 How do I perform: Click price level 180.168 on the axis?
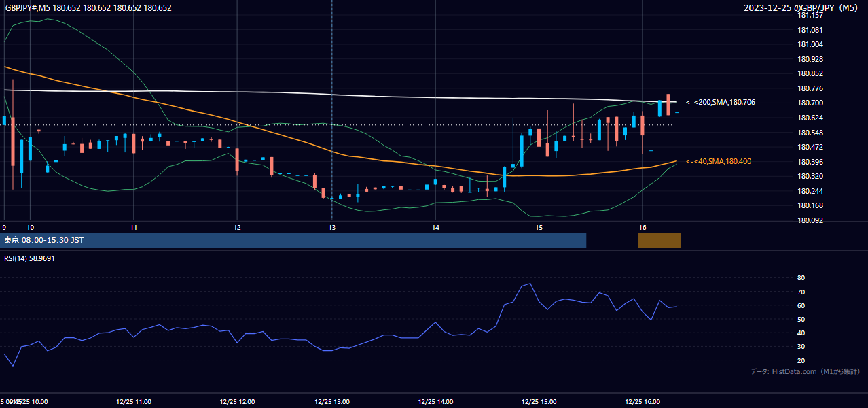810,205
